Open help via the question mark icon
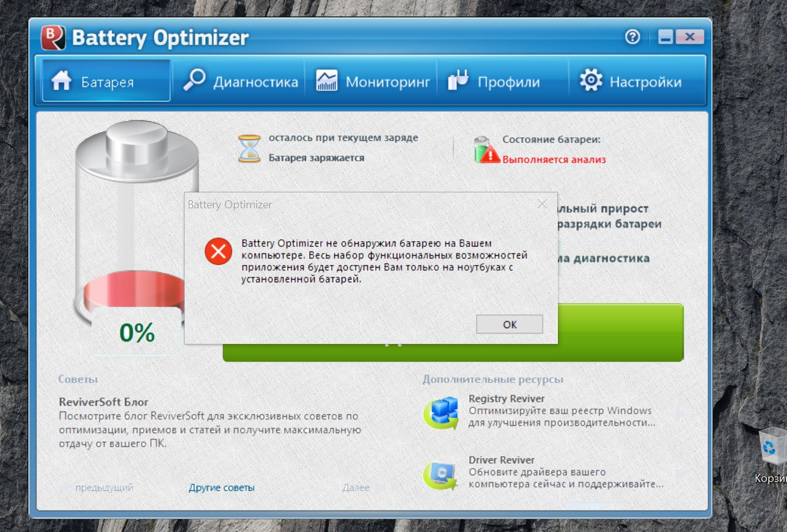Screen dimensions: 787x532 (x=632, y=37)
